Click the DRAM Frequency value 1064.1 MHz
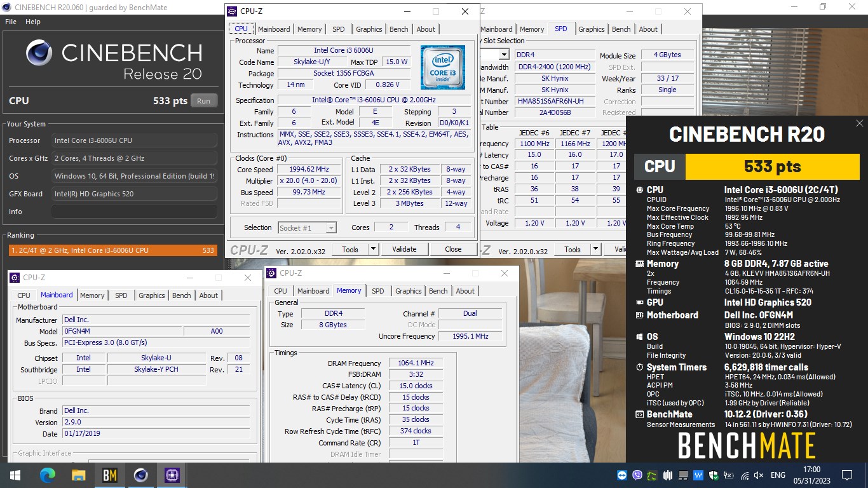 click(x=416, y=363)
